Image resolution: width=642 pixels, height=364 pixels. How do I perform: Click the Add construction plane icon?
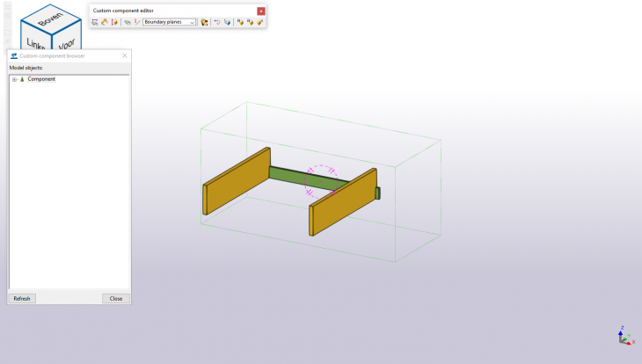[128, 22]
